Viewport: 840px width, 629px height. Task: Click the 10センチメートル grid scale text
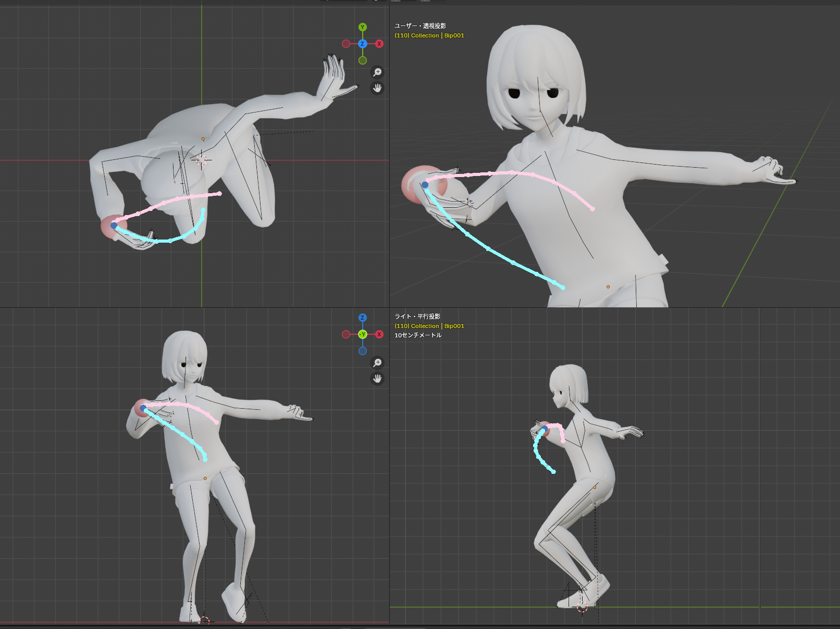point(418,335)
